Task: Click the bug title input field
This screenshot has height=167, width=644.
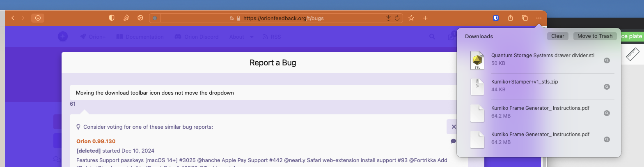Action: pyautogui.click(x=263, y=93)
